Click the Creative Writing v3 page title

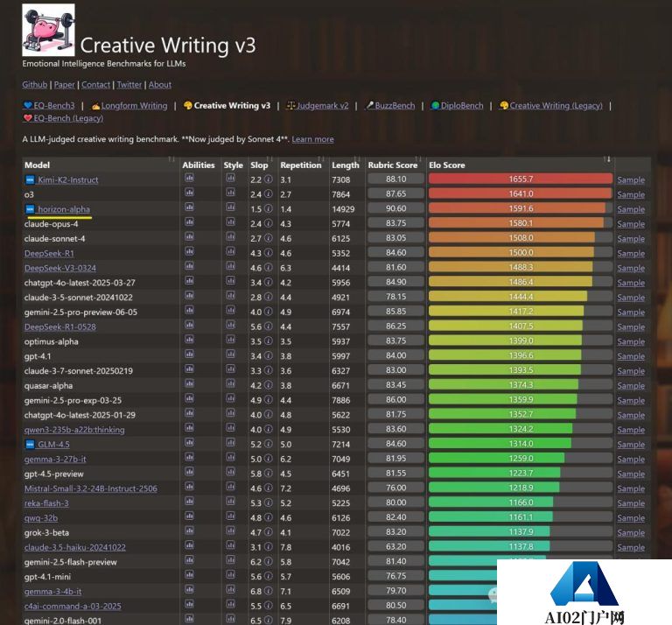pyautogui.click(x=168, y=45)
